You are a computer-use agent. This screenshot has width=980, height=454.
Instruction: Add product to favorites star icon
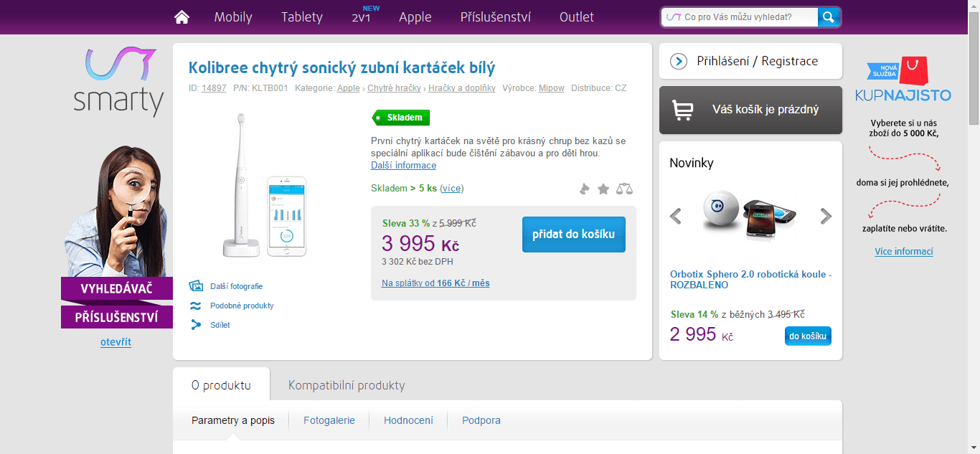(603, 189)
